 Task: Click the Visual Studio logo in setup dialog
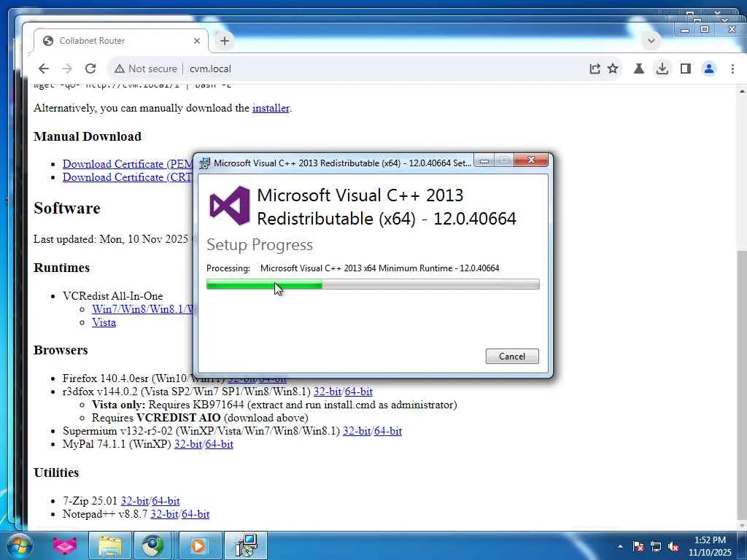(x=230, y=206)
